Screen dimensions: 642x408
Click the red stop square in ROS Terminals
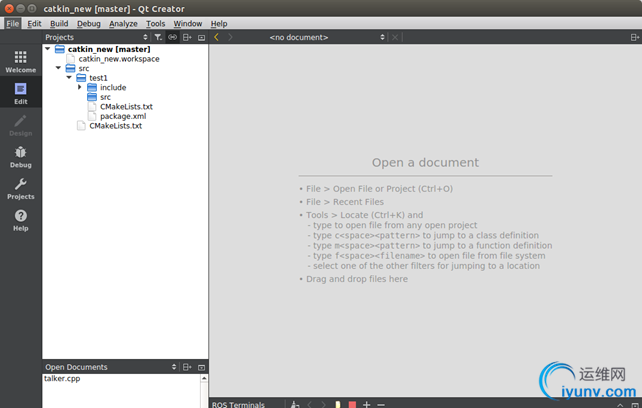pos(352,404)
